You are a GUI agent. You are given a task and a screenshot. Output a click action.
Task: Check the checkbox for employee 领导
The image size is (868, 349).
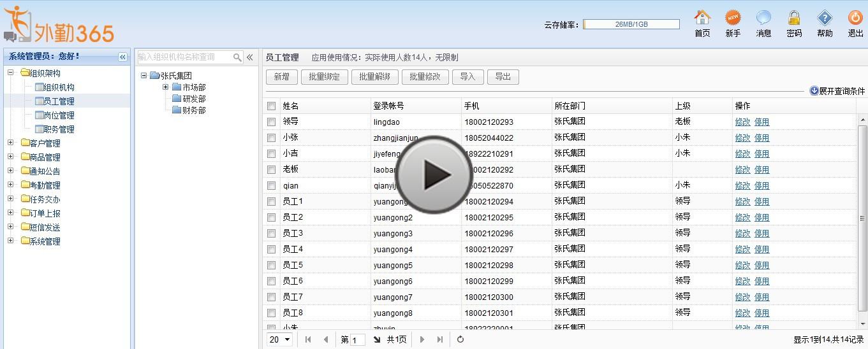tap(272, 122)
